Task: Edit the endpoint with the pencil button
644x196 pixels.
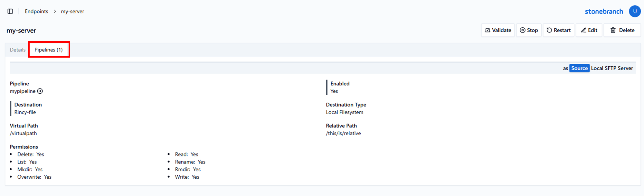Action: [x=589, y=30]
